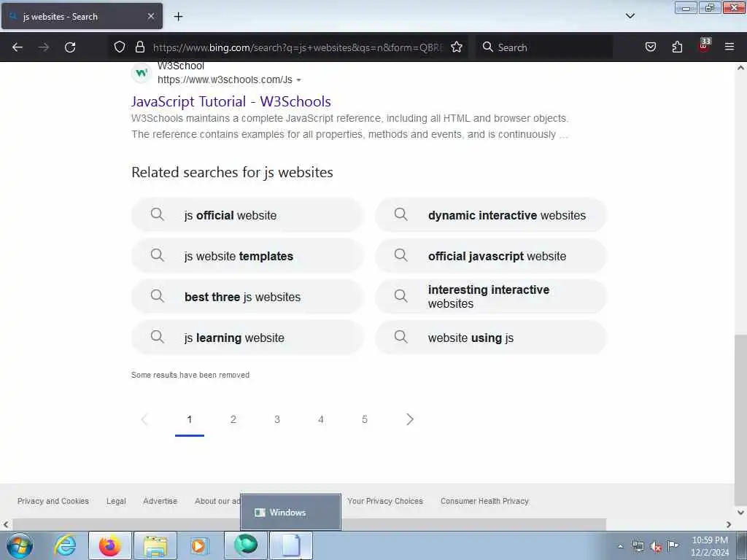Image resolution: width=747 pixels, height=560 pixels.
Task: Click the network tray icon
Action: [x=638, y=547]
